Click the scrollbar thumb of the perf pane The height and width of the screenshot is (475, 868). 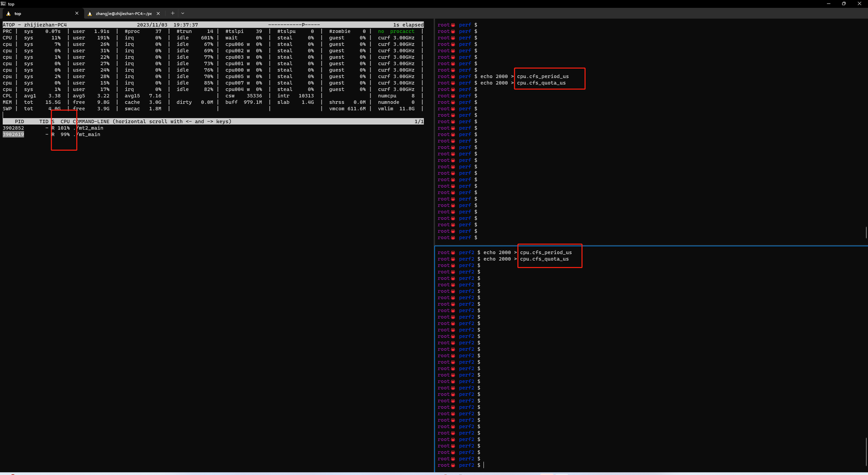pos(866,232)
